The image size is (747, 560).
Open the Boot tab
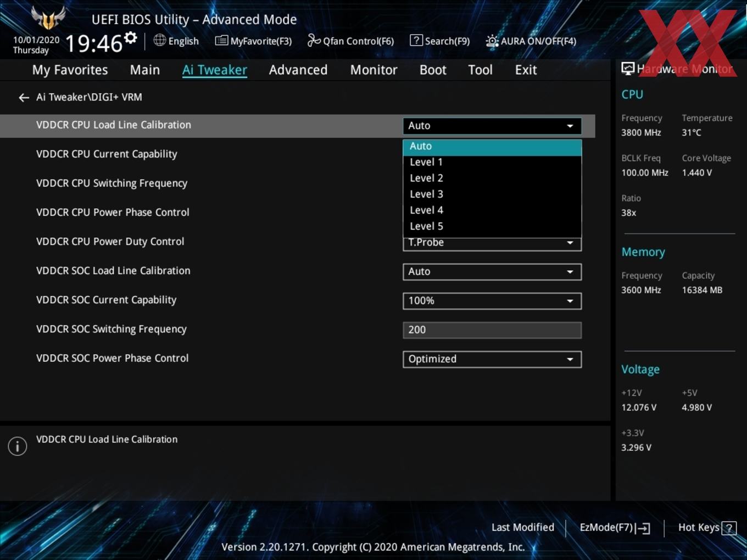pos(433,70)
